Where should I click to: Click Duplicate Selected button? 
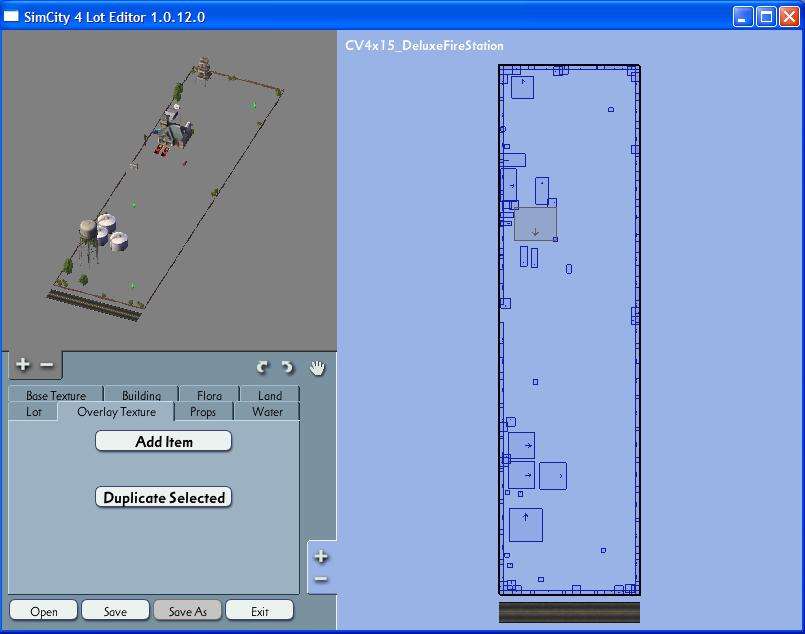click(164, 497)
